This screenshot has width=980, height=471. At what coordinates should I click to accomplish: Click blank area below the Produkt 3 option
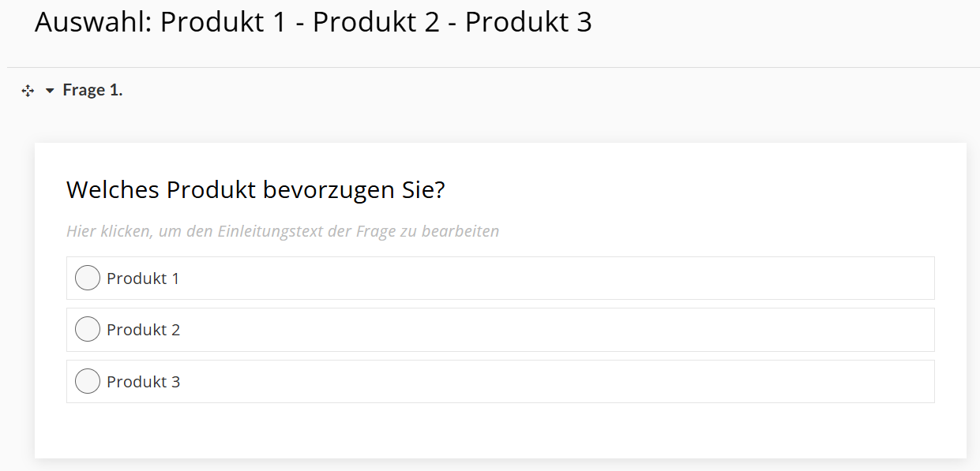(x=500, y=430)
